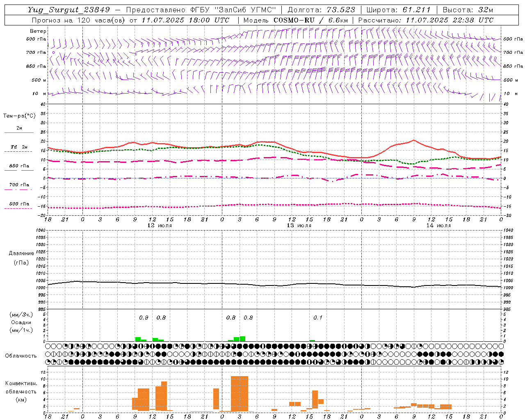This screenshot has height=420, width=525.
Task: Click the Давление pressure panel label
Action: click(21, 253)
